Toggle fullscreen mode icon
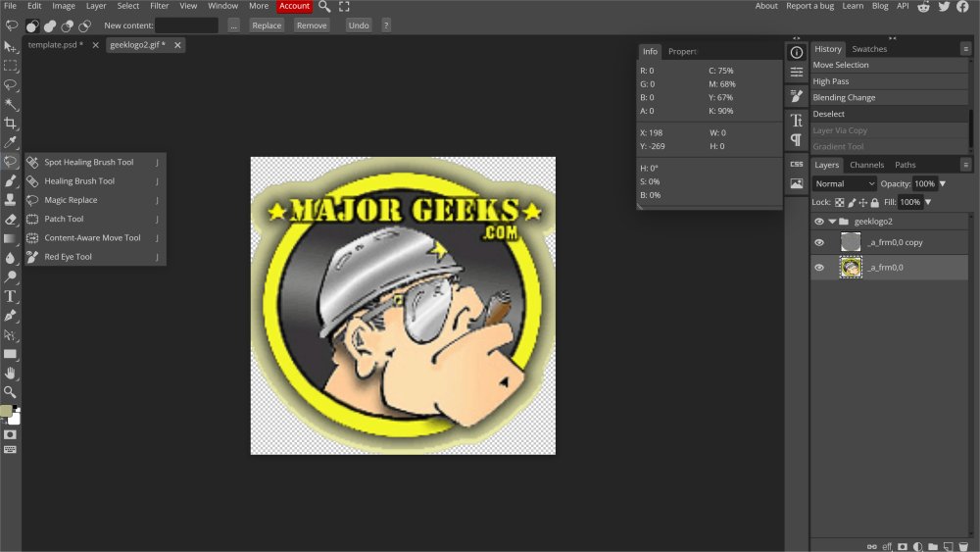This screenshot has width=980, height=552. point(344,6)
